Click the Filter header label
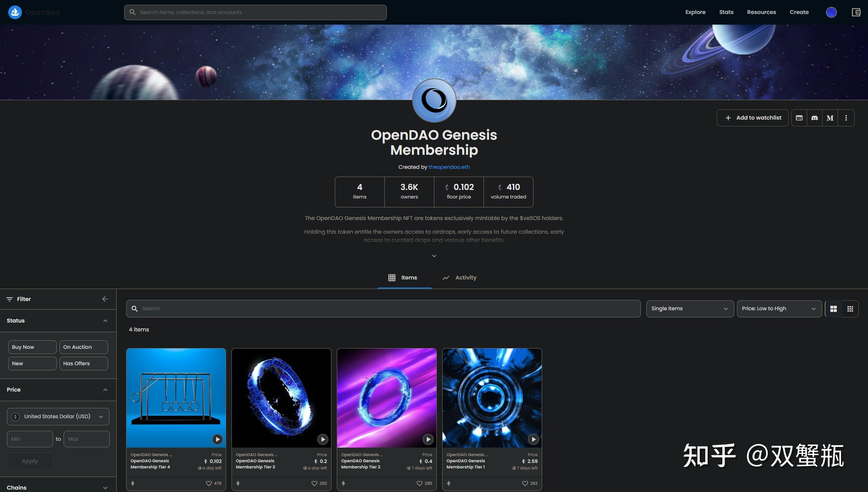The width and height of the screenshot is (868, 492). coord(24,299)
